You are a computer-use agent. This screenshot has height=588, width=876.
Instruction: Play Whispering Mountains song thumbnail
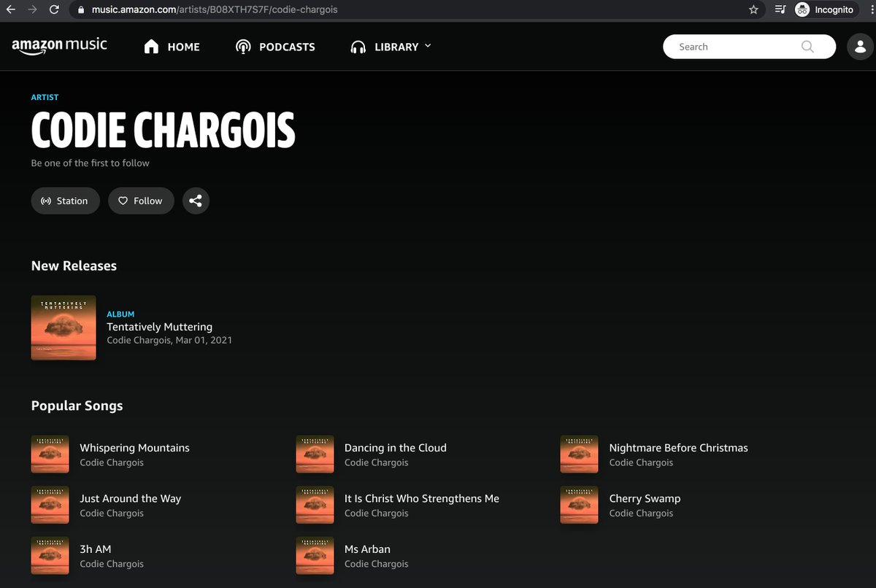coord(50,454)
